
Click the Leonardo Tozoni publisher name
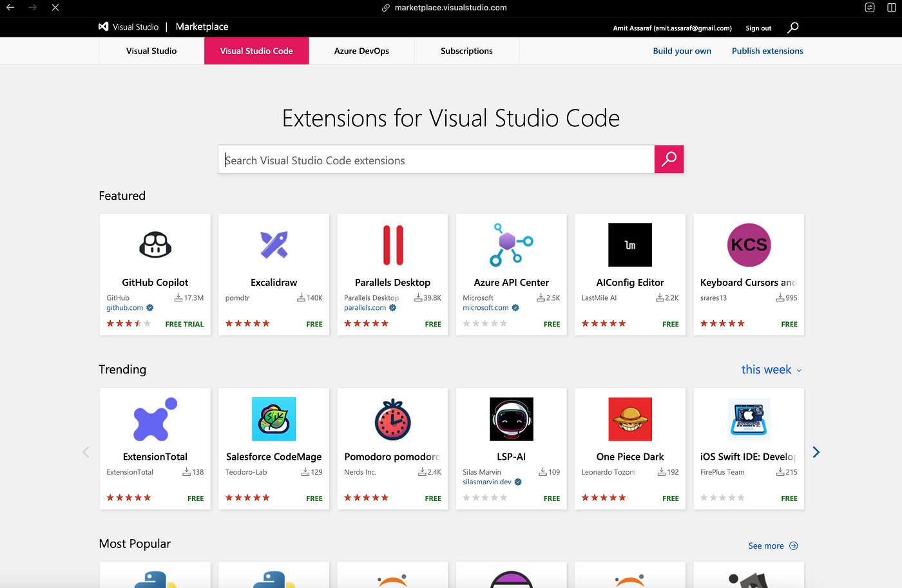[x=608, y=472]
